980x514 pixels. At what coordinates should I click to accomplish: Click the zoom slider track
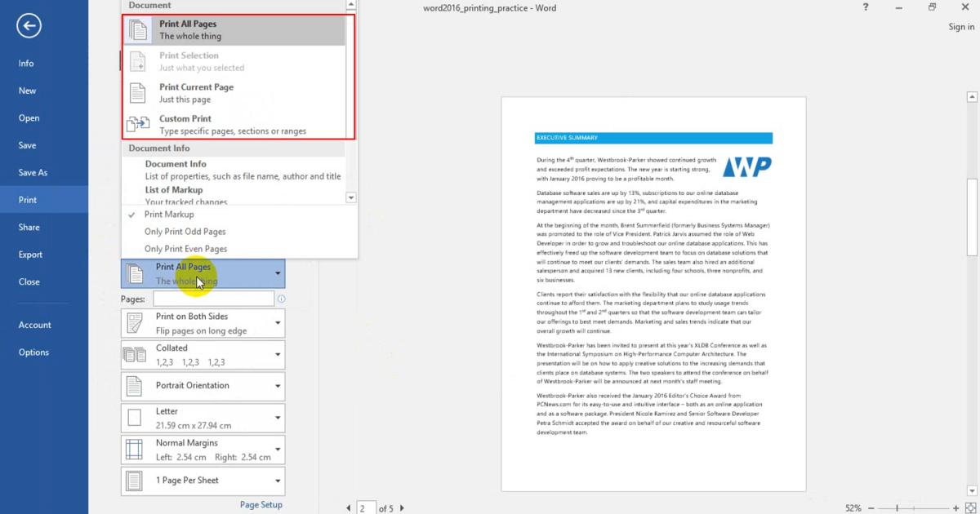(x=915, y=507)
